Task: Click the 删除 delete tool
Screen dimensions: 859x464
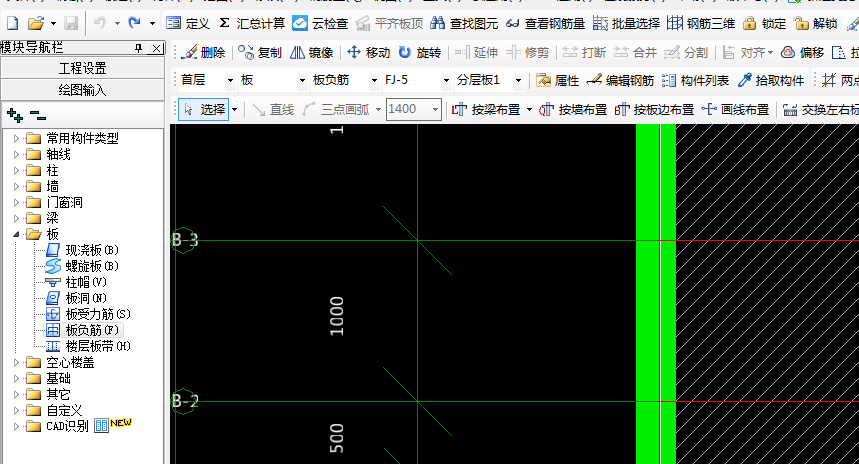Action: coord(204,53)
